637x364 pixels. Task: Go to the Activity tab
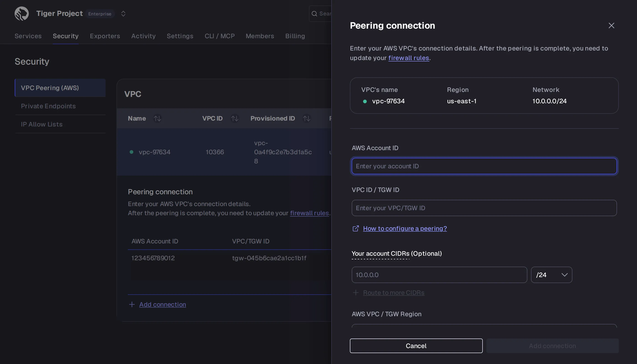click(143, 36)
